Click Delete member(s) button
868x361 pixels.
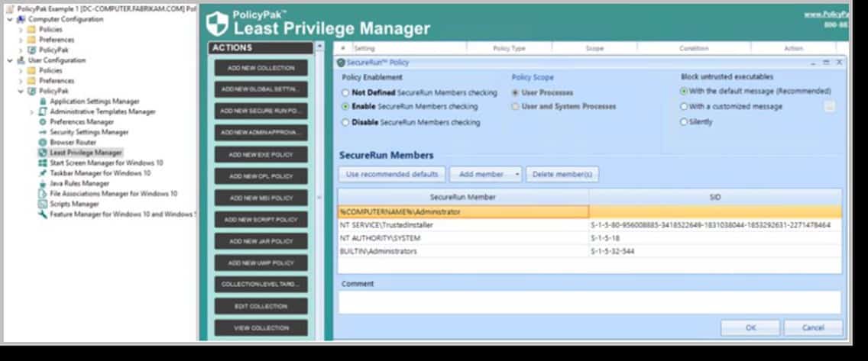point(562,175)
